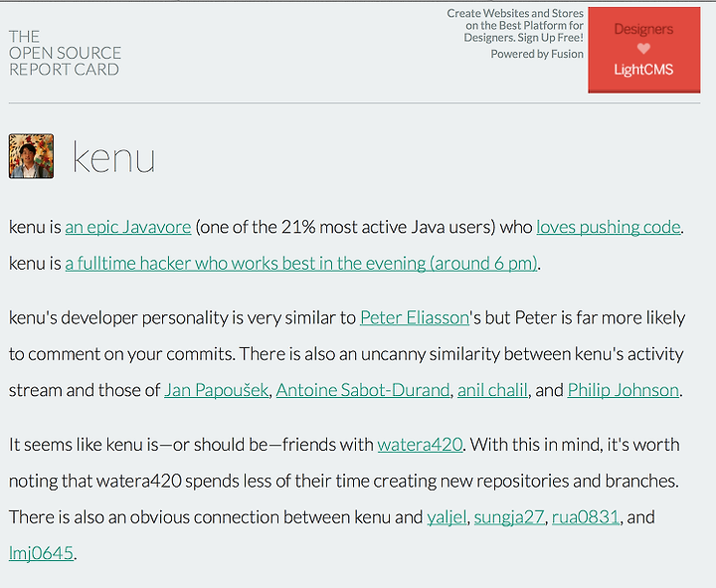Open the yaljel profile link
This screenshot has width=716, height=588.
pyautogui.click(x=447, y=517)
